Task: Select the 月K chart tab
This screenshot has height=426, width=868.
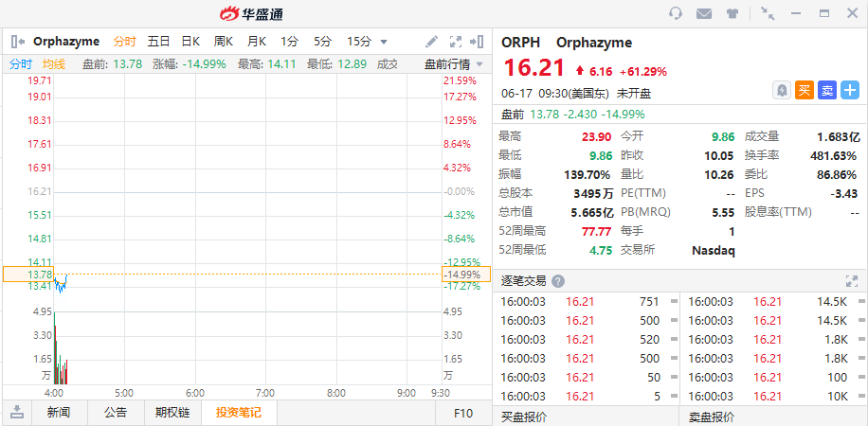Action: pyautogui.click(x=257, y=41)
